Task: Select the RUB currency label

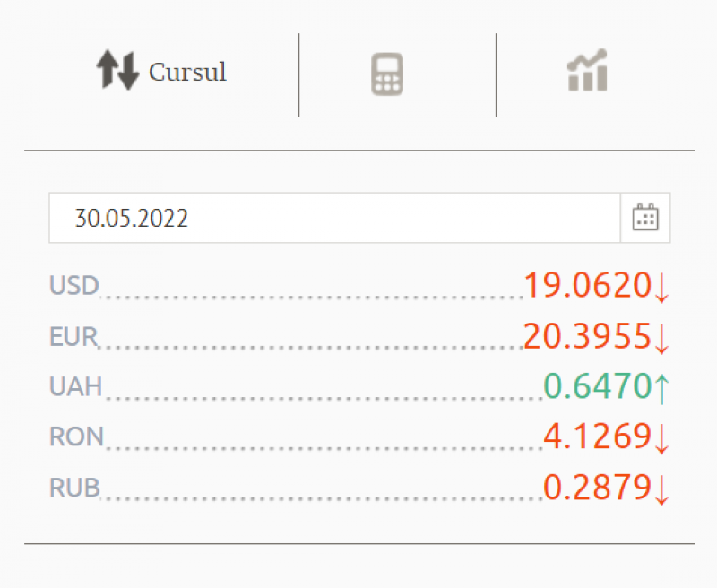Action: point(74,488)
